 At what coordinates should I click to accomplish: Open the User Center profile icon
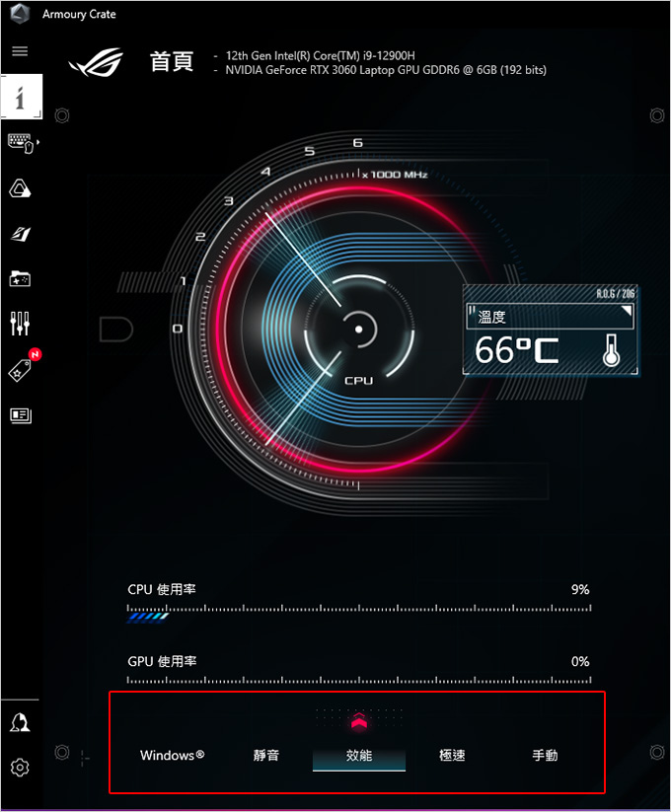[20, 722]
